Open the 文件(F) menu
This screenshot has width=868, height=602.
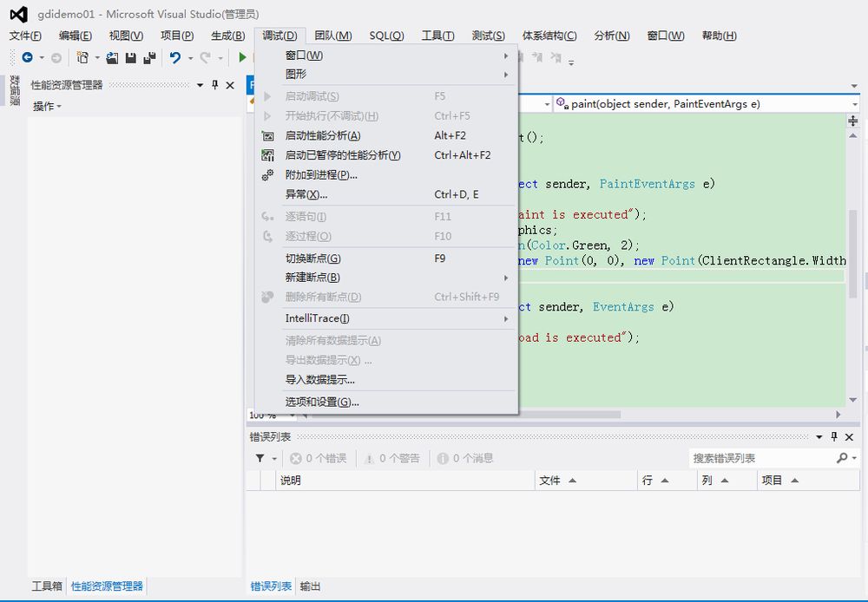[x=25, y=36]
